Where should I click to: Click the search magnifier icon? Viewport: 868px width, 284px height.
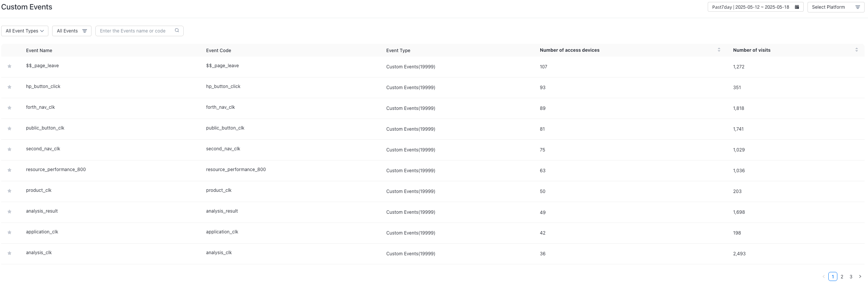pyautogui.click(x=177, y=31)
